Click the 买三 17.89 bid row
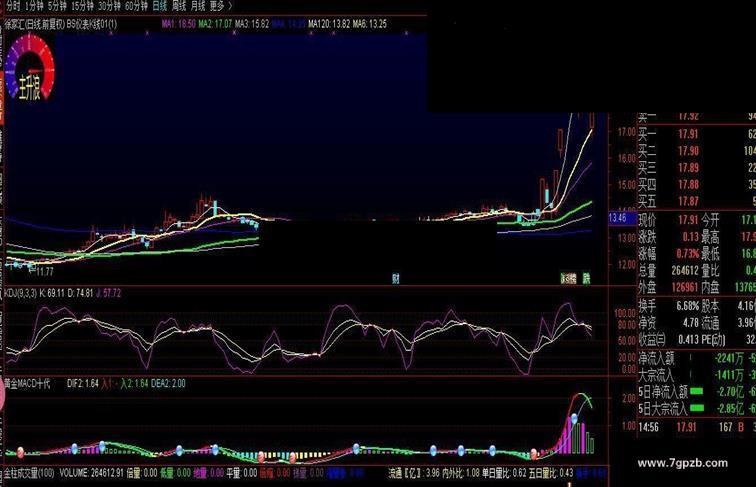Viewport: 756px width, 487px height. point(697,167)
